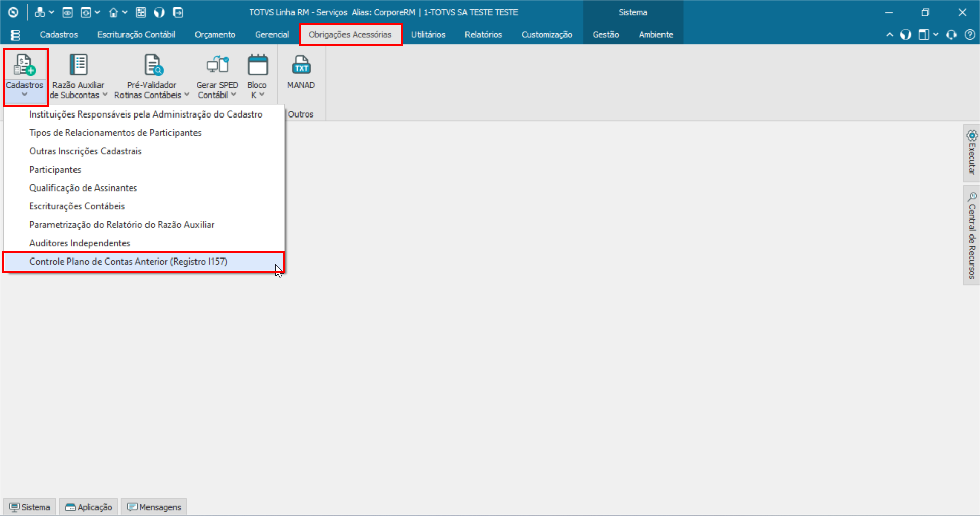Select Escriturações Contábeis menu entry

144,206
